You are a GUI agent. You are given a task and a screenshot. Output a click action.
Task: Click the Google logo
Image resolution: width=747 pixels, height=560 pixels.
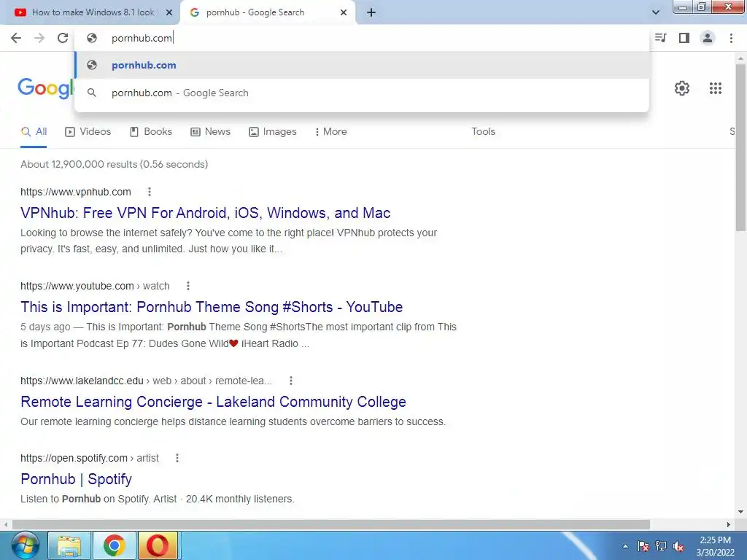46,88
